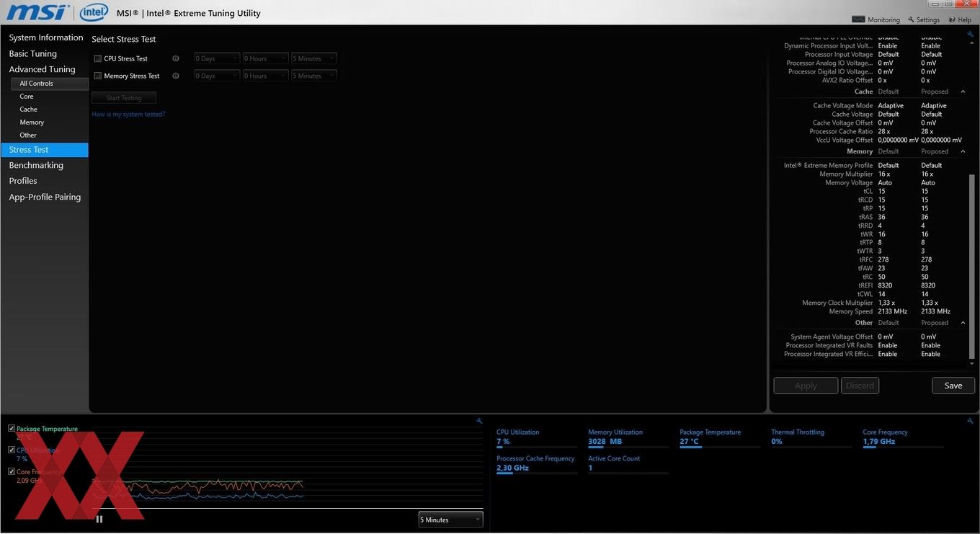Open Memory test Hours dropdown
The image size is (980, 534).
click(265, 76)
